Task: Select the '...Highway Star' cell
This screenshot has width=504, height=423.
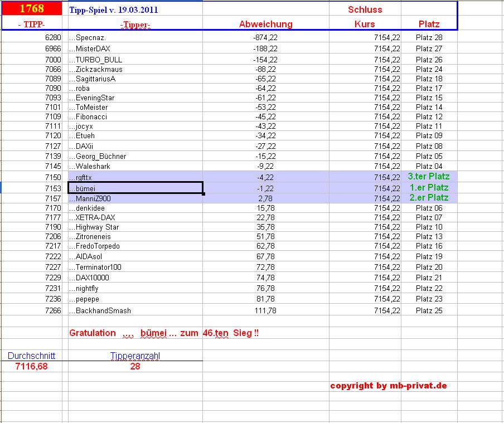Action: [x=135, y=227]
